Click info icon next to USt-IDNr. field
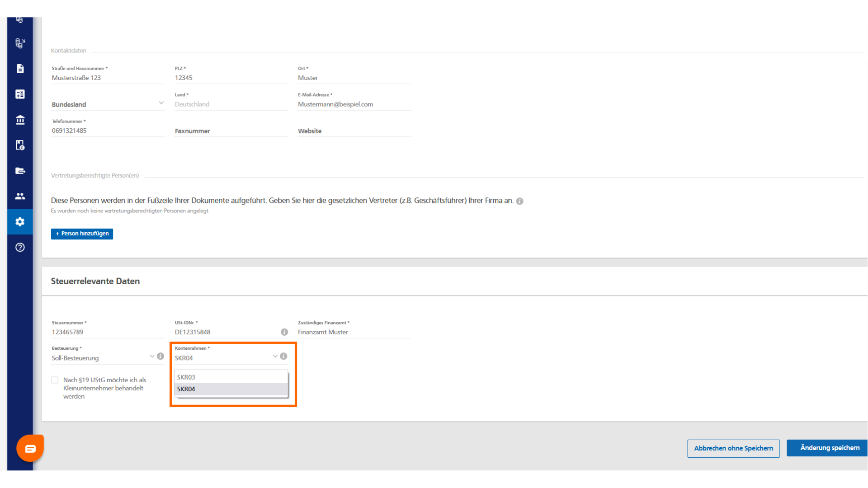The image size is (868, 488). [284, 332]
